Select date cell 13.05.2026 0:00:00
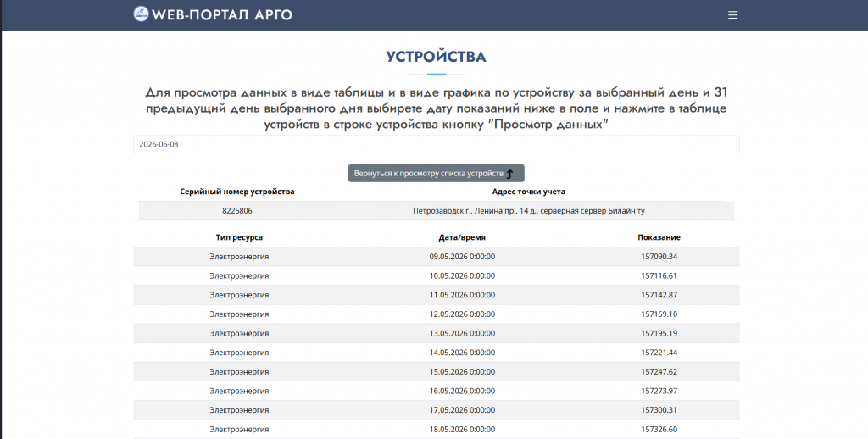 pos(462,333)
